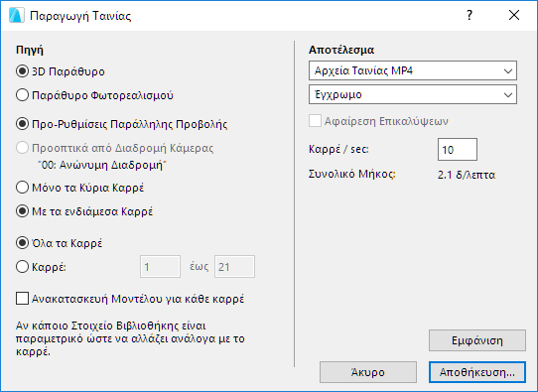The height and width of the screenshot is (392, 538).
Task: Click the end frame field showing 21
Action: point(234,267)
